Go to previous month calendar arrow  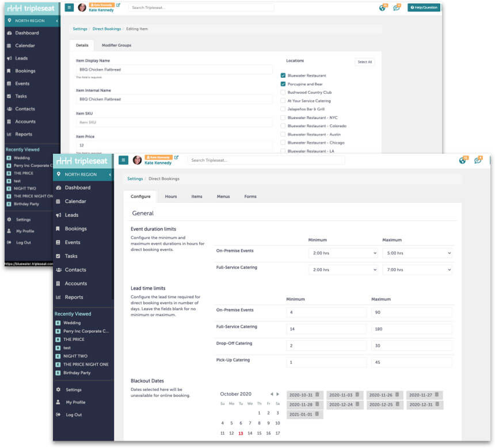272,394
